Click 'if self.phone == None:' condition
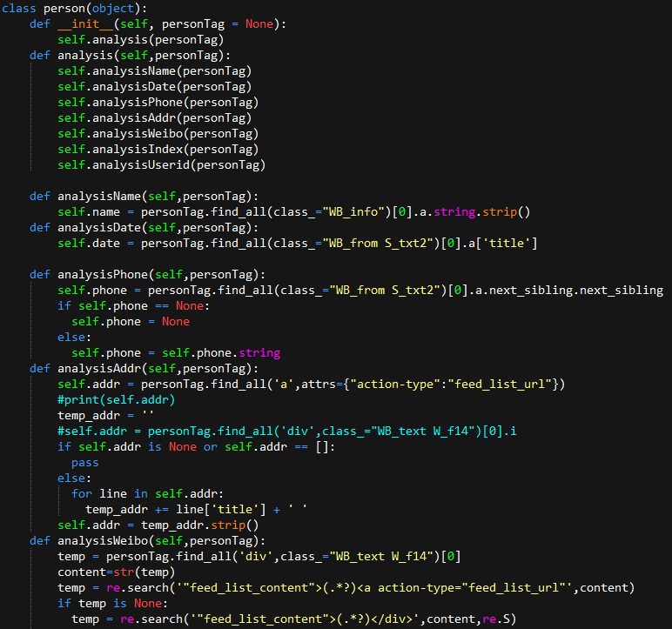 click(133, 306)
